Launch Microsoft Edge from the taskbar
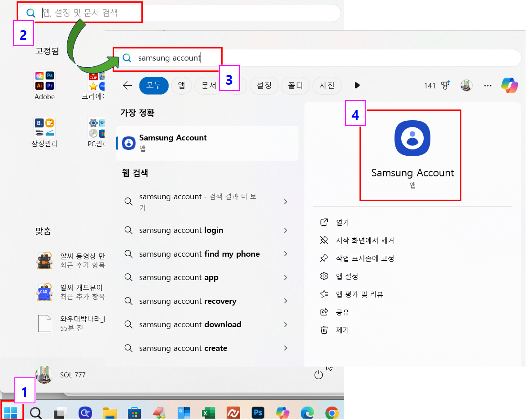The height and width of the screenshot is (420, 526). (307, 413)
